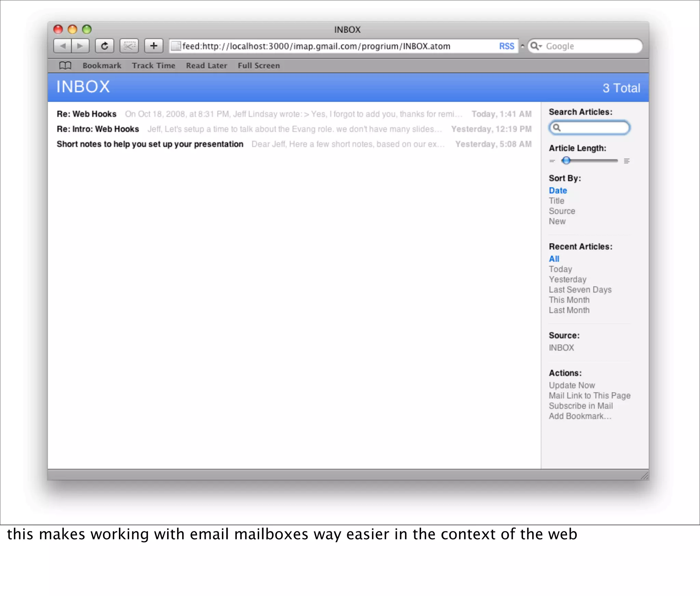Click the browser forward arrow button
Screen dimensions: 700x596
pyautogui.click(x=80, y=46)
